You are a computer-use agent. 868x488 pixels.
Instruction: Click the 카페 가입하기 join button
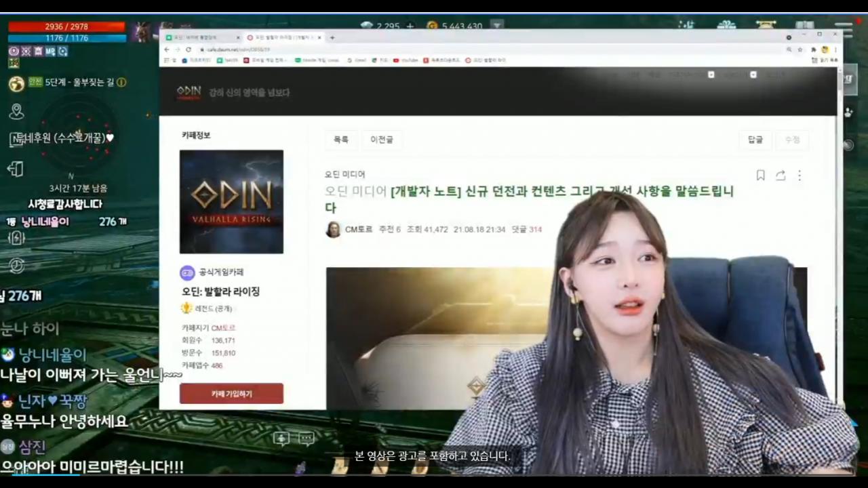pyautogui.click(x=231, y=393)
